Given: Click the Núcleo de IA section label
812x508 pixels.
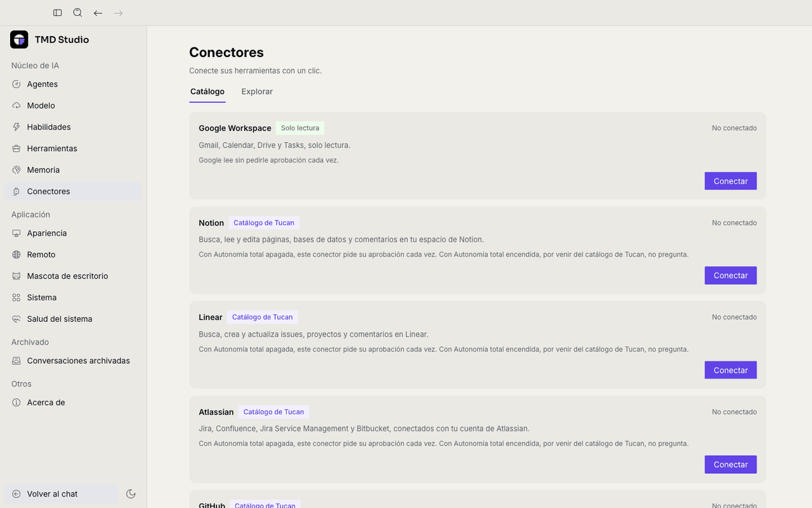Looking at the screenshot, I should [35, 65].
